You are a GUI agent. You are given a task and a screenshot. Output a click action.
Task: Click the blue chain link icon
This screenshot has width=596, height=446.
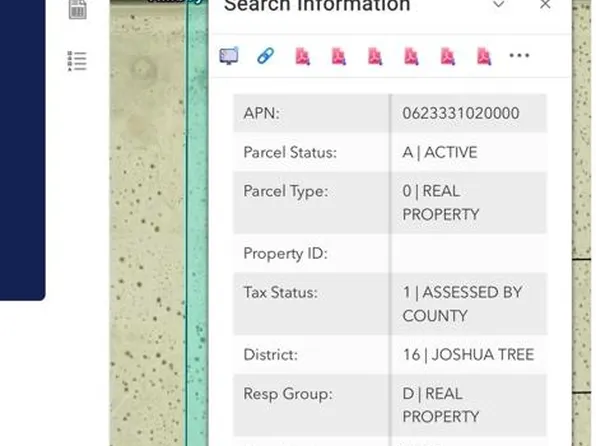[265, 56]
